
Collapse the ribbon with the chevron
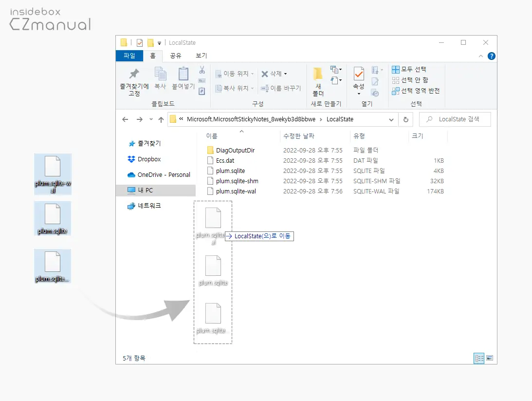click(x=481, y=56)
